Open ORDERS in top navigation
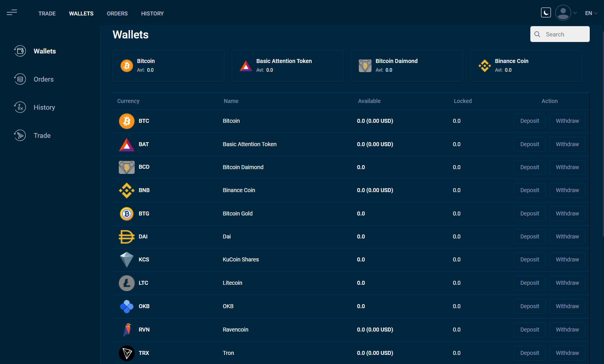Image resolution: width=604 pixels, height=364 pixels. pyautogui.click(x=117, y=13)
